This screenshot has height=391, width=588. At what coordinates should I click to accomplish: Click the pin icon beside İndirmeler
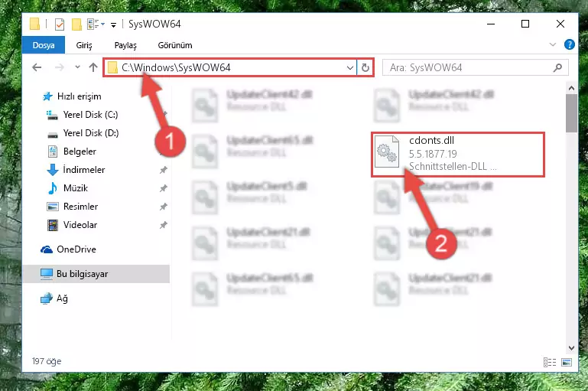(x=163, y=170)
